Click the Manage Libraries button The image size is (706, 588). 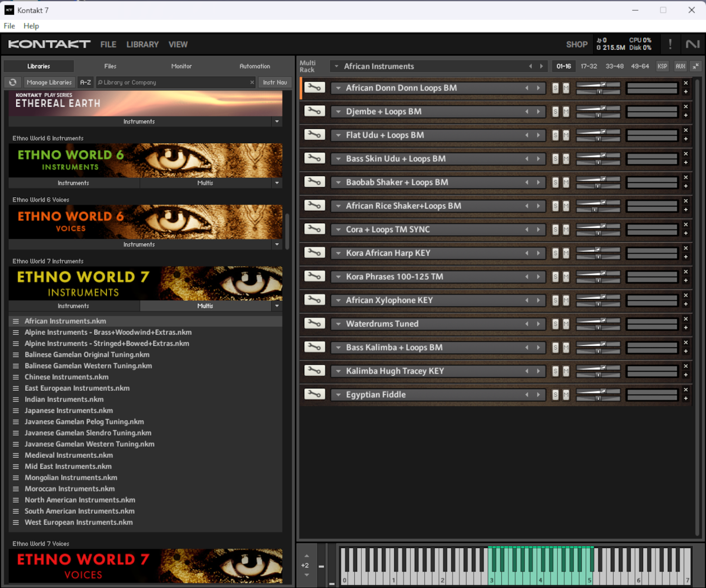click(49, 82)
